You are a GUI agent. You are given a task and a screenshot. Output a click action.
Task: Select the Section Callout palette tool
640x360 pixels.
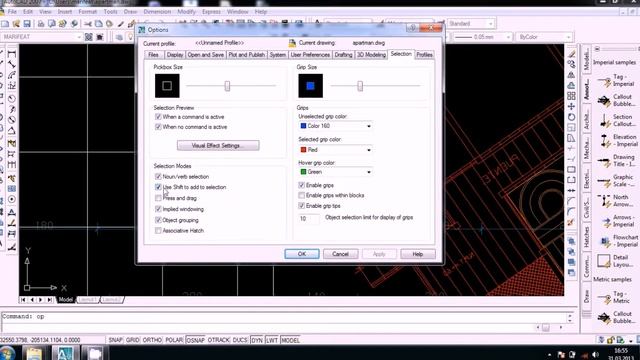pos(616,120)
